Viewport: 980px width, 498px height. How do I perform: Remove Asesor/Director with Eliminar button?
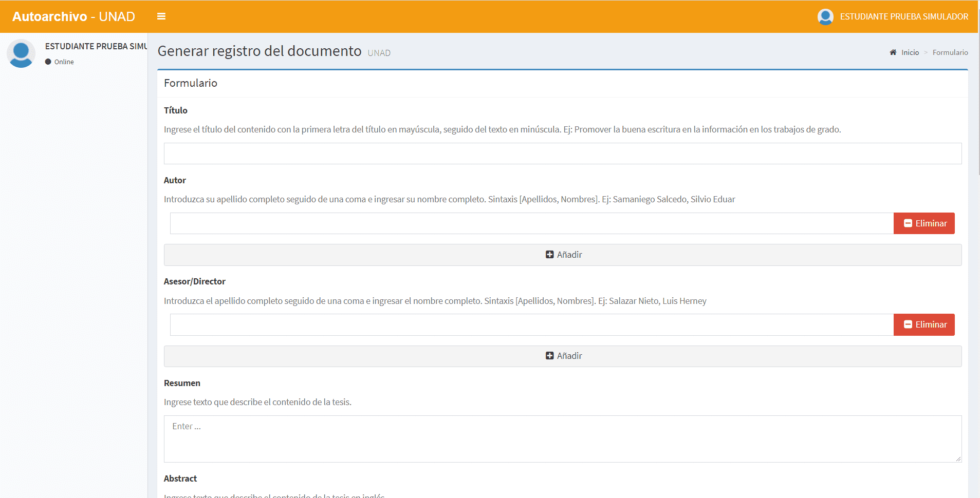pos(924,324)
